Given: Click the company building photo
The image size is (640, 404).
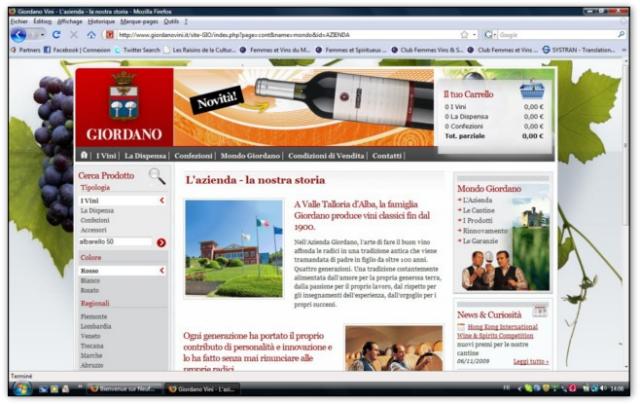Looking at the screenshot, I should pyautogui.click(x=234, y=248).
